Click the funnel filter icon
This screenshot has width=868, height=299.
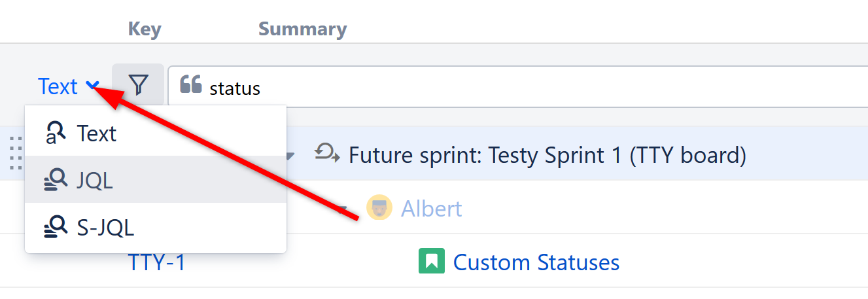pos(138,84)
